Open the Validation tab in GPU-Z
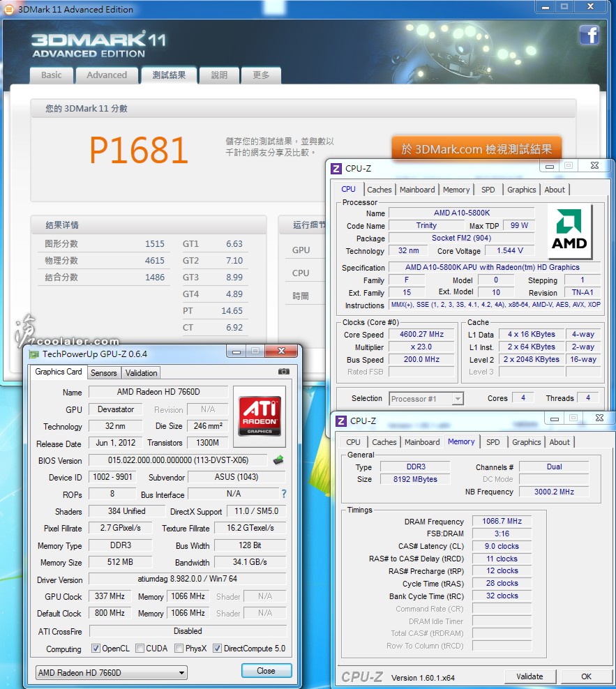616x689 pixels. tap(141, 373)
